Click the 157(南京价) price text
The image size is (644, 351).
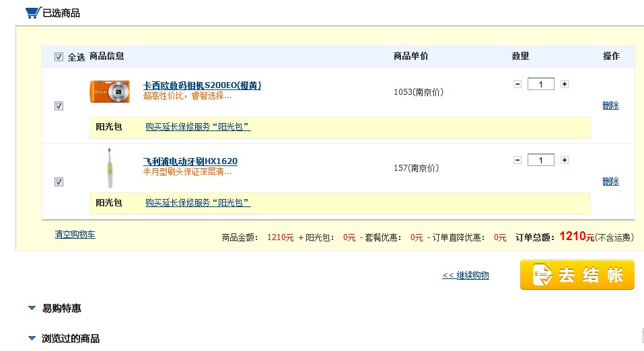coord(416,168)
